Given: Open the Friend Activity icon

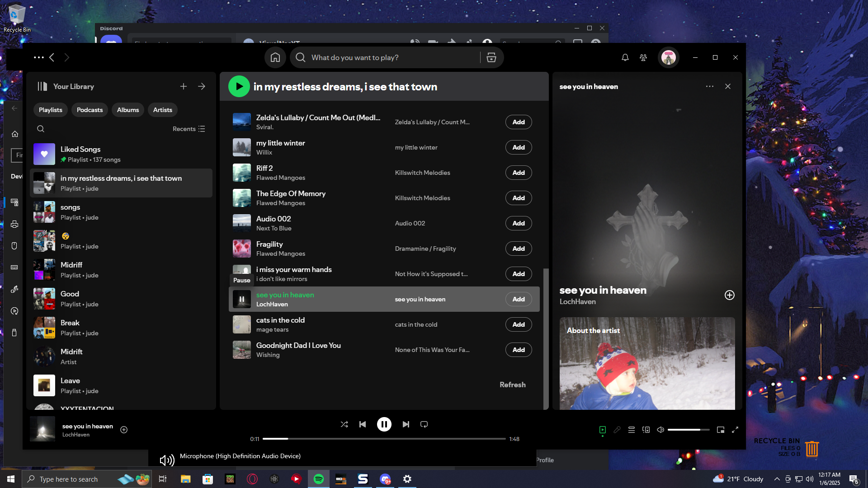Looking at the screenshot, I should coord(643,57).
